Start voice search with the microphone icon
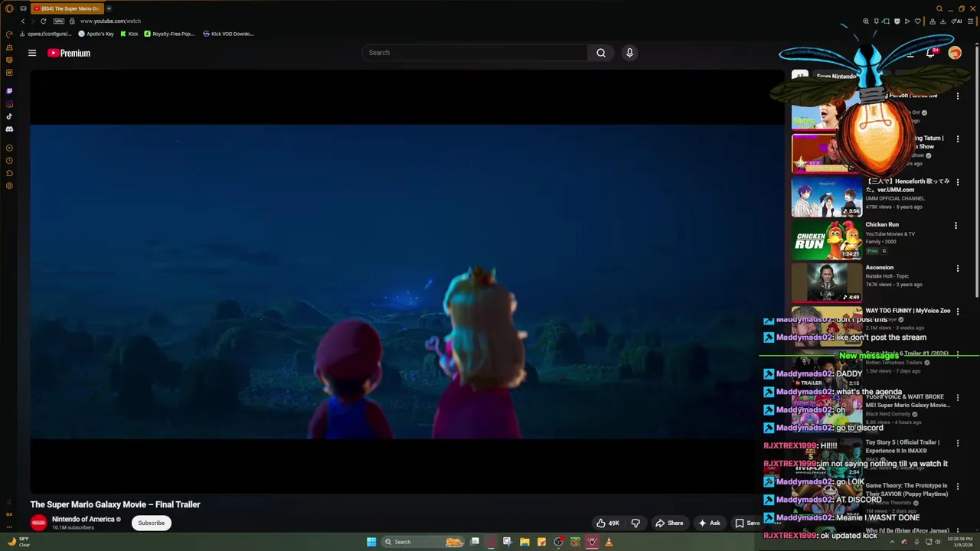Image resolution: width=980 pixels, height=551 pixels. click(x=629, y=53)
